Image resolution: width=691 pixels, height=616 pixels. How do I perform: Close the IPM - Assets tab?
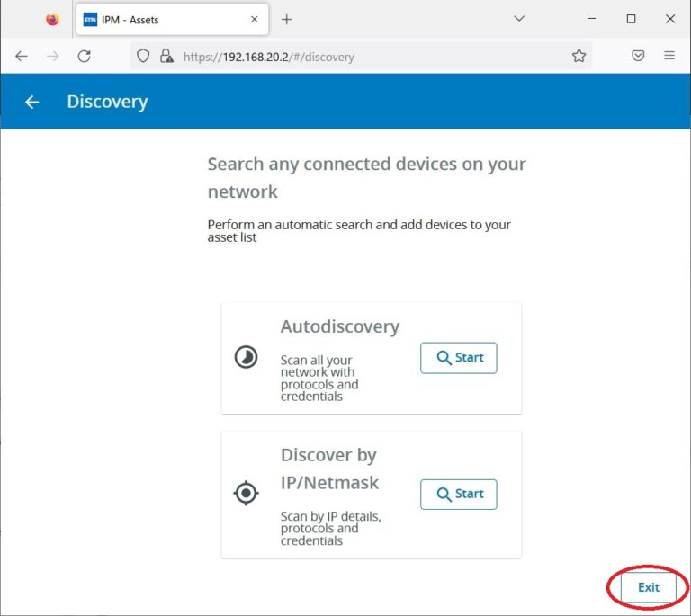(255, 19)
